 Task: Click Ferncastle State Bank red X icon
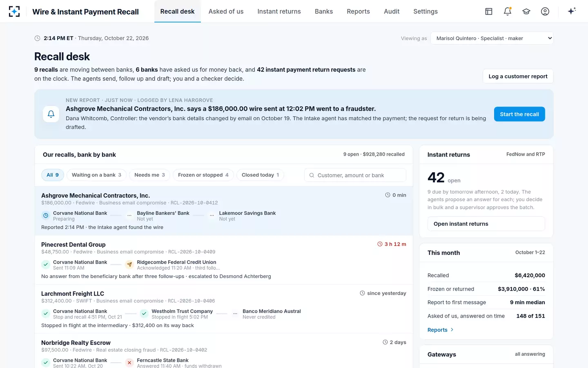[129, 363]
